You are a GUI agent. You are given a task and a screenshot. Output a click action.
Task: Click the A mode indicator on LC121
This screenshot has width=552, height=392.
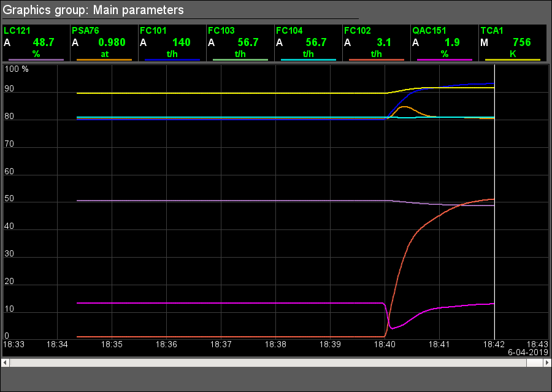7,42
